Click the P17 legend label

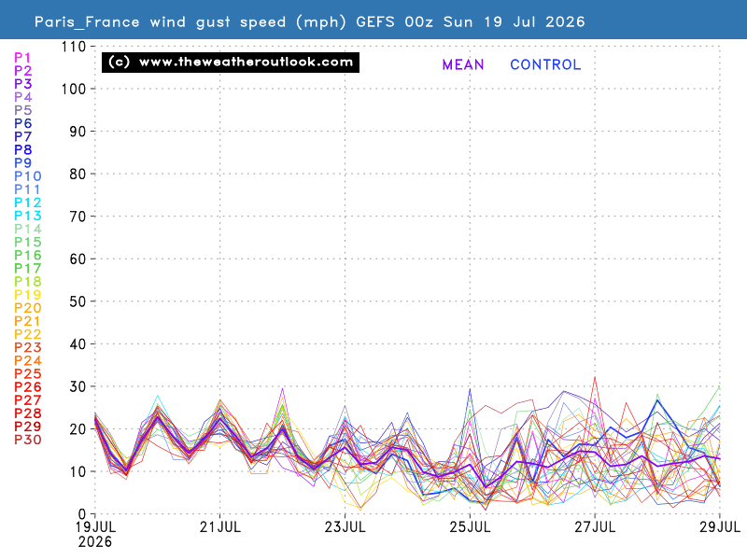click(x=28, y=269)
